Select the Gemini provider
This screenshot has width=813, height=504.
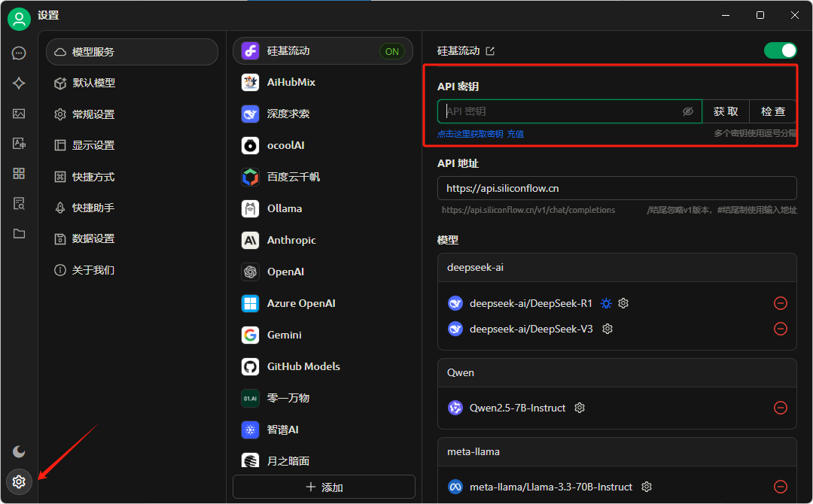tap(322, 335)
